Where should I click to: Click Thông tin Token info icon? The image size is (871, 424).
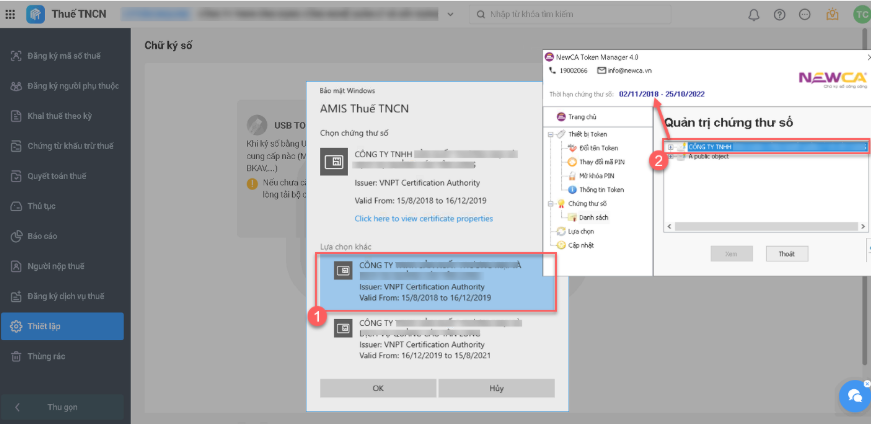(572, 189)
